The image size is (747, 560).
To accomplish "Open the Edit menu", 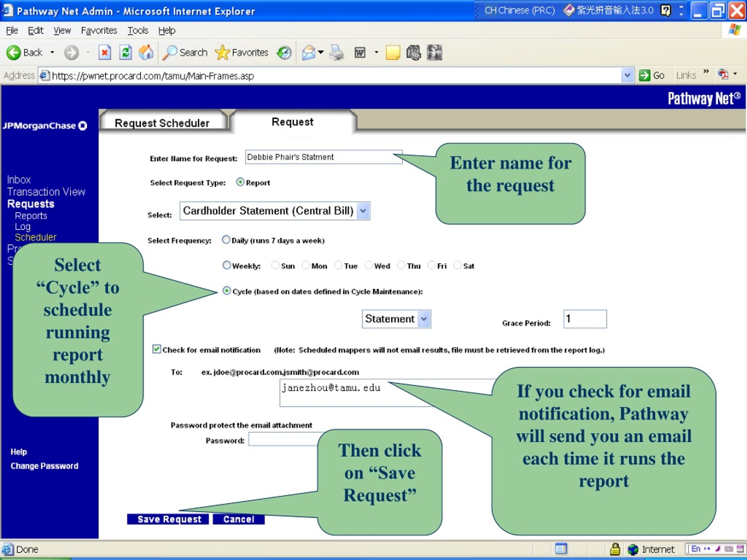I will coord(36,30).
